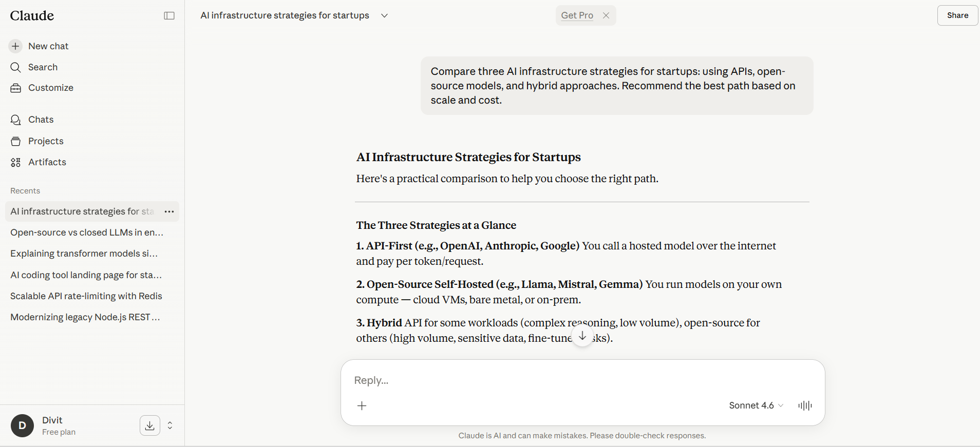Collapse the sidebar using the panel icon
The width and height of the screenshot is (980, 447).
(169, 16)
